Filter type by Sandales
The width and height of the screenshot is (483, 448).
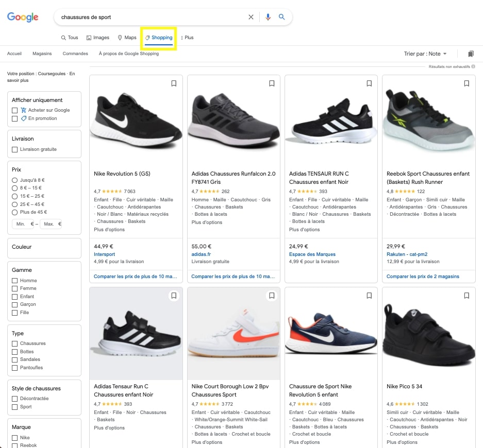pos(14,360)
